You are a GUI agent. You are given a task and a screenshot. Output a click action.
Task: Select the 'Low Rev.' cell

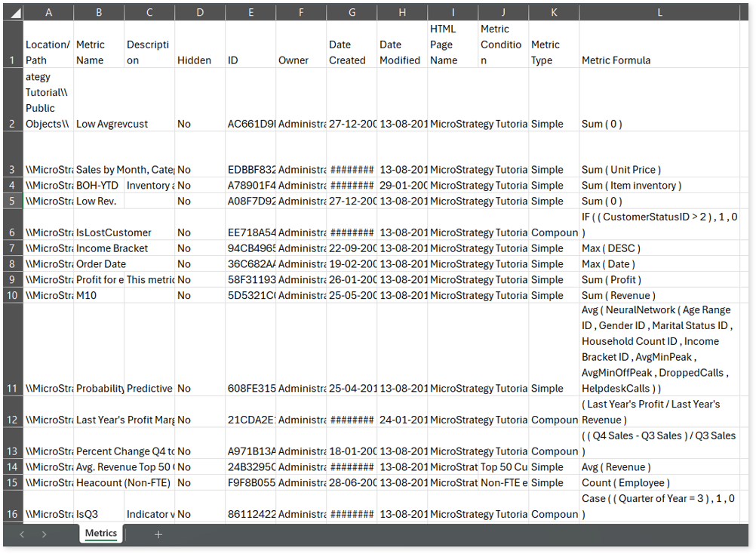pos(99,201)
